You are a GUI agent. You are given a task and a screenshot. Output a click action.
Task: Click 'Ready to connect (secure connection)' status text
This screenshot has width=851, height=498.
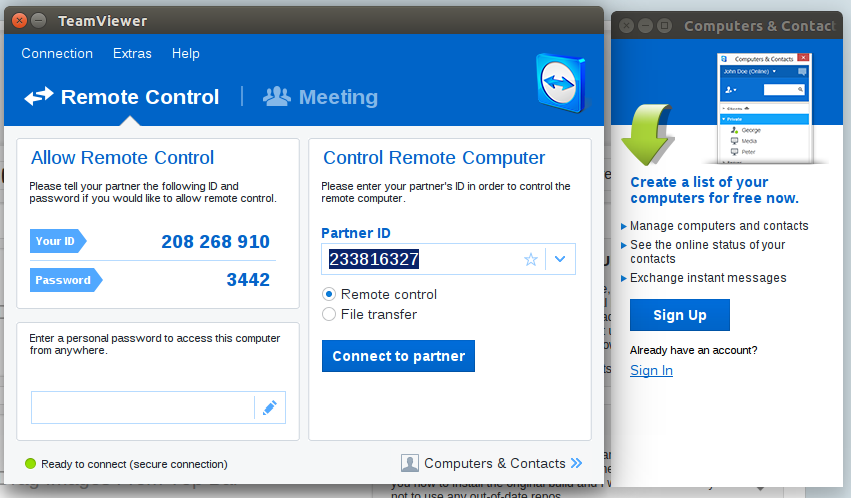(134, 464)
